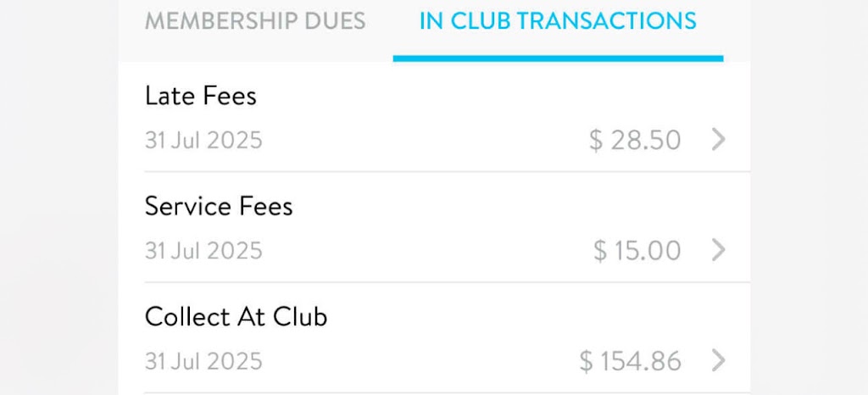
Task: Open the Collect At Club title
Action: [236, 317]
